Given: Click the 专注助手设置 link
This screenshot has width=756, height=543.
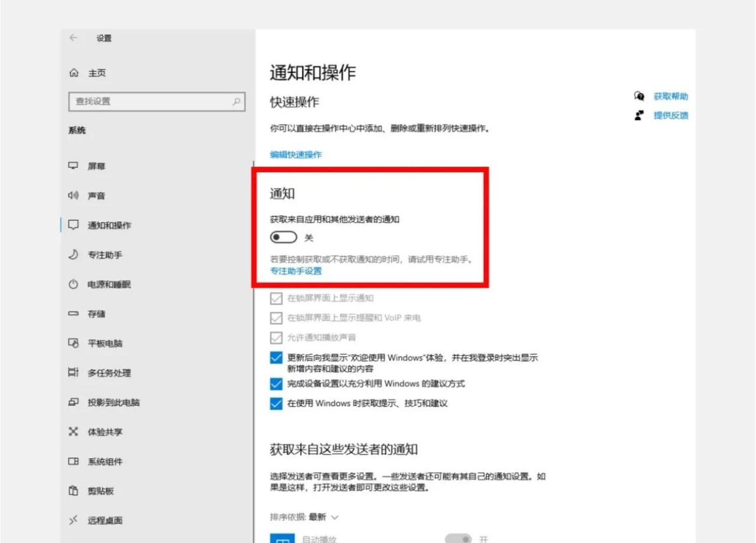Looking at the screenshot, I should coord(295,271).
